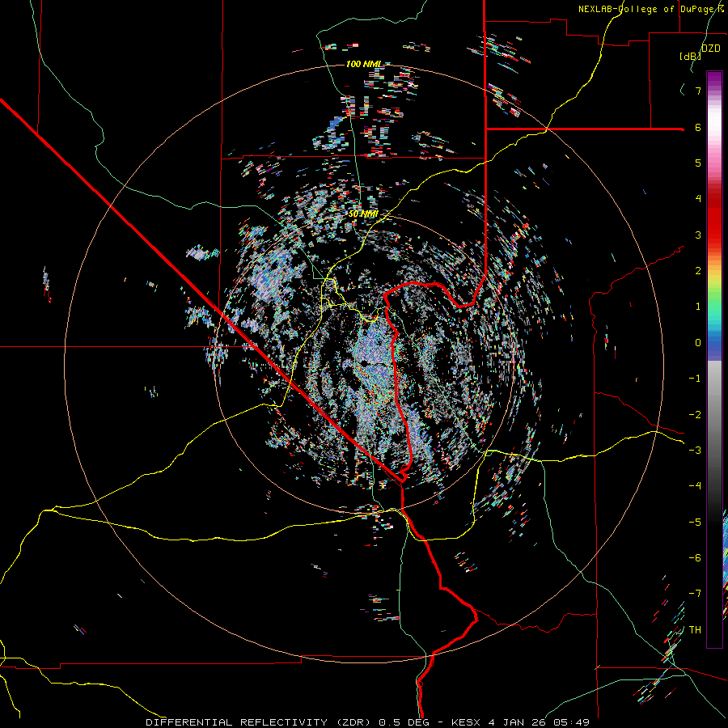Click the 05:49 time stamp
Screen dimensions: 728x728
point(572,722)
